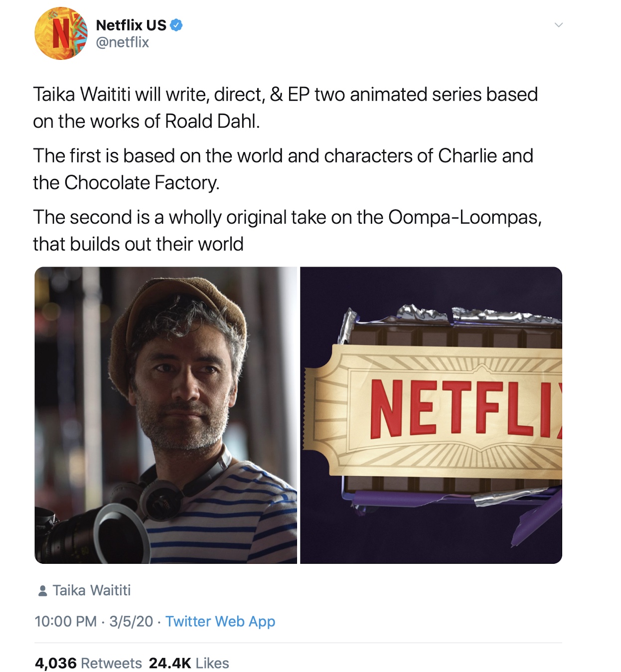View the 4,036 Retweets list
Image resolution: width=621 pixels, height=672 pixels.
[88, 663]
